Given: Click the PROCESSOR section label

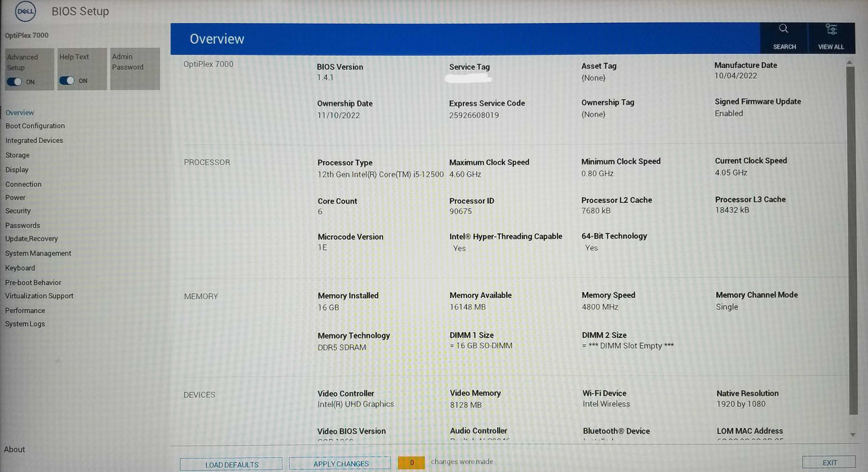Looking at the screenshot, I should (x=207, y=163).
